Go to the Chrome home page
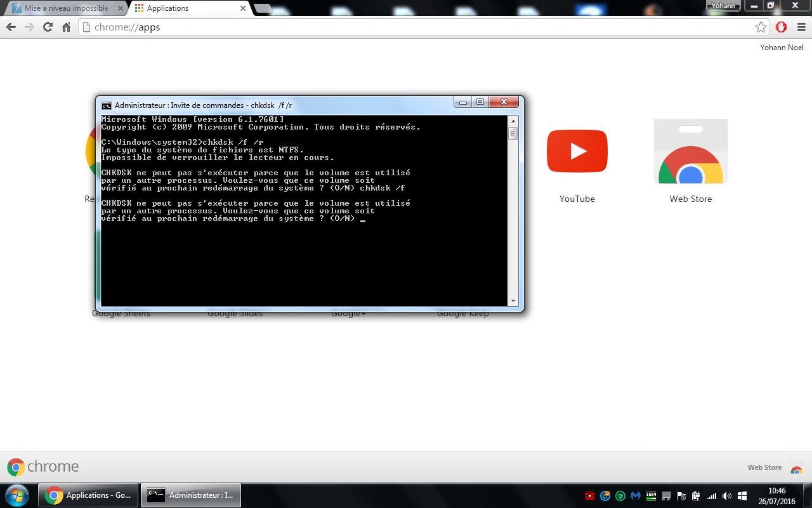812x508 pixels. tap(66, 27)
